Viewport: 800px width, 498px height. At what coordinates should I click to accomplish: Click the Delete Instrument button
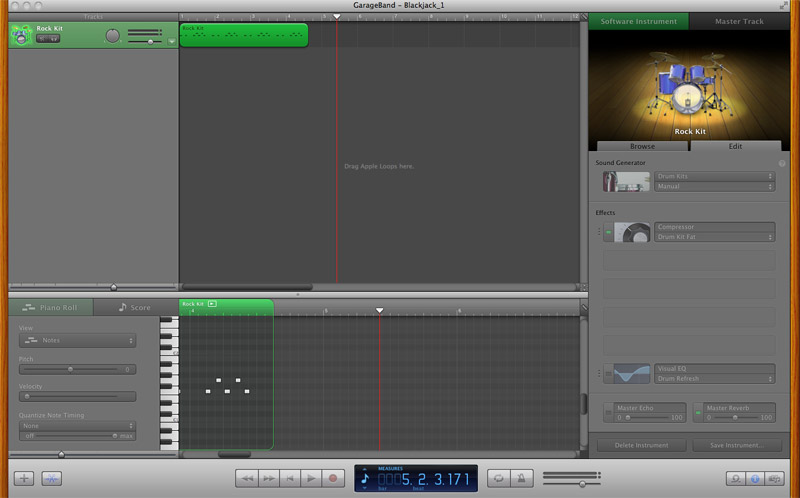[641, 445]
